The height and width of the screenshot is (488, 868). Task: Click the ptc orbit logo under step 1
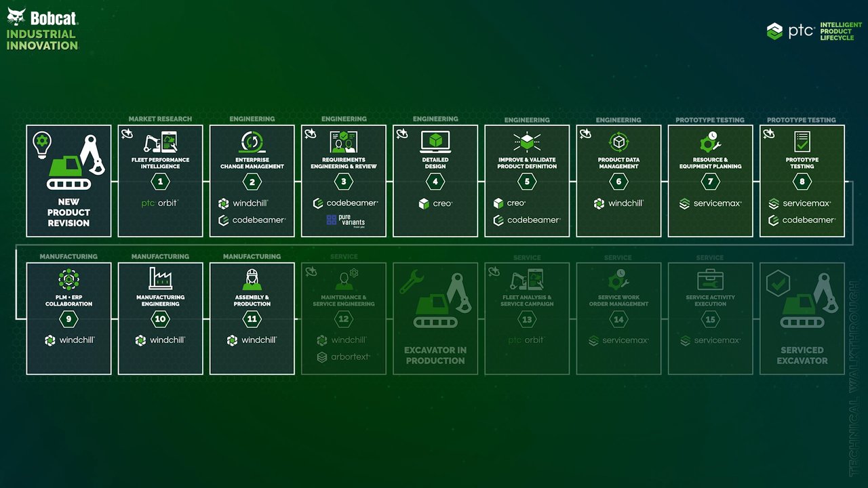coord(160,203)
